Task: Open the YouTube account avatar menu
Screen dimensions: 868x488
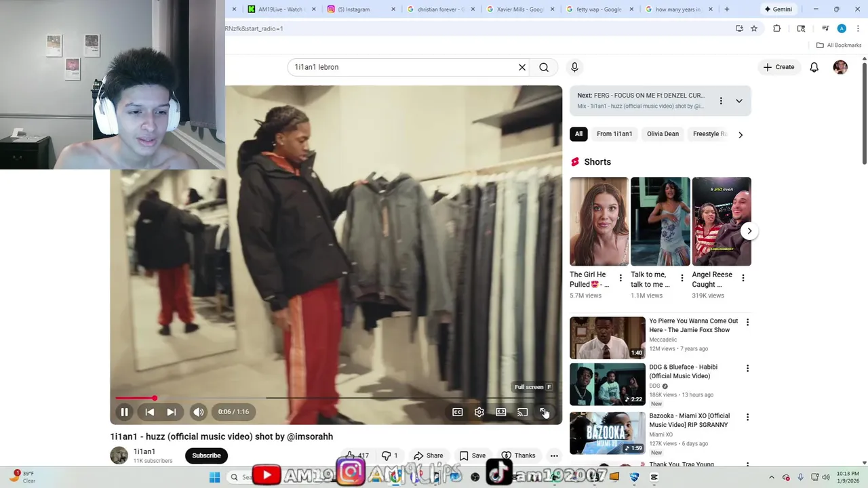Action: (840, 67)
